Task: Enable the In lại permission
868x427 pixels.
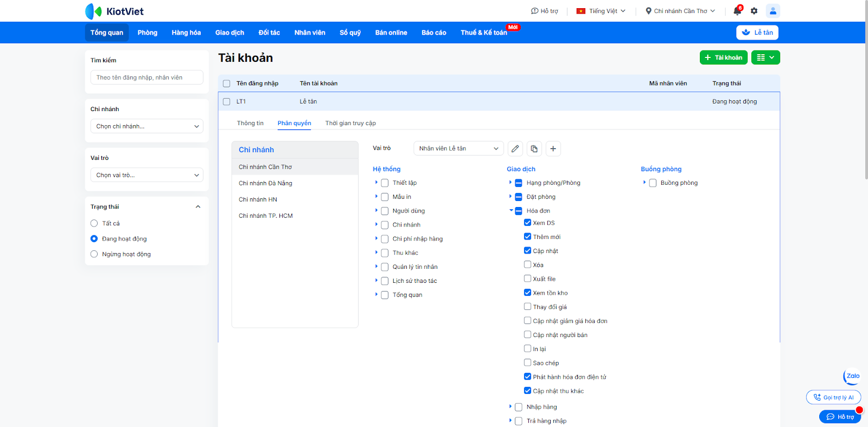Action: (527, 348)
